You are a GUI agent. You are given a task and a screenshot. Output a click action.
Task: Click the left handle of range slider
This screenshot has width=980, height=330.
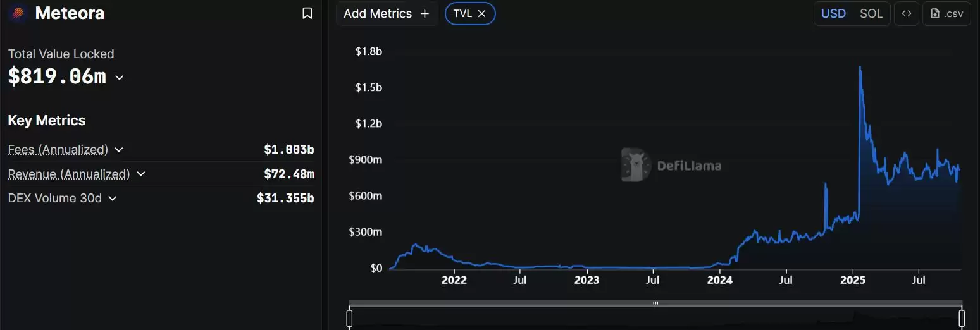pyautogui.click(x=349, y=318)
